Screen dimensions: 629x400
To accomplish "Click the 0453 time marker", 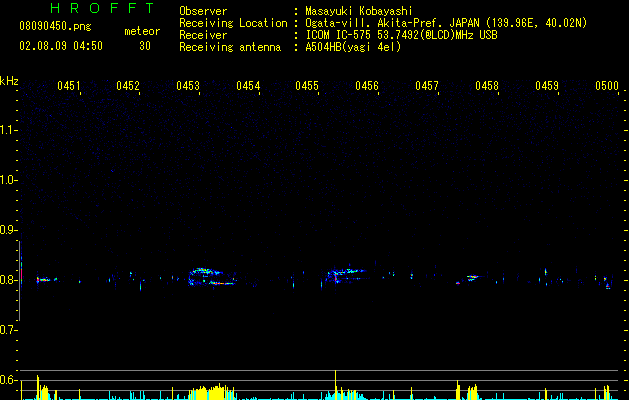I will tap(188, 86).
